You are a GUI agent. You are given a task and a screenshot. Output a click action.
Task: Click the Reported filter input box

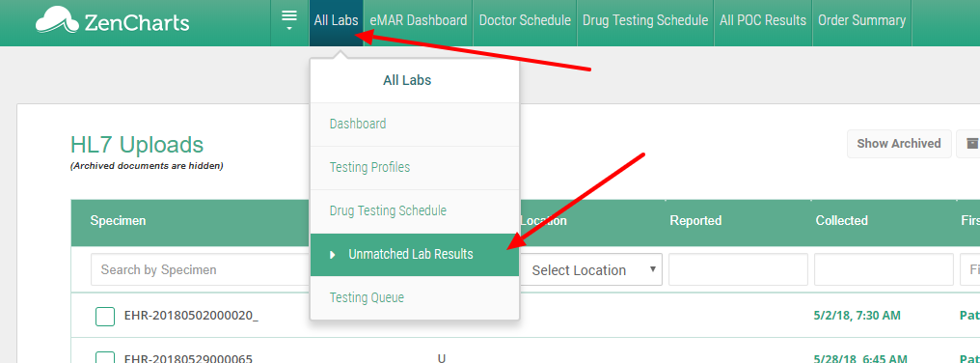pos(738,269)
